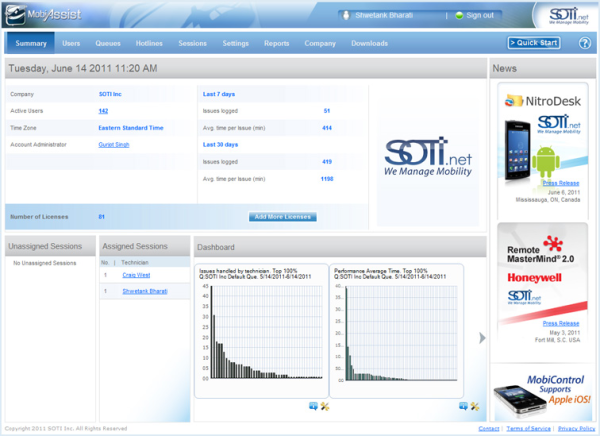Image resolution: width=600 pixels, height=436 pixels.
Task: Open the Privacy Policy footer link
Action: [576, 428]
